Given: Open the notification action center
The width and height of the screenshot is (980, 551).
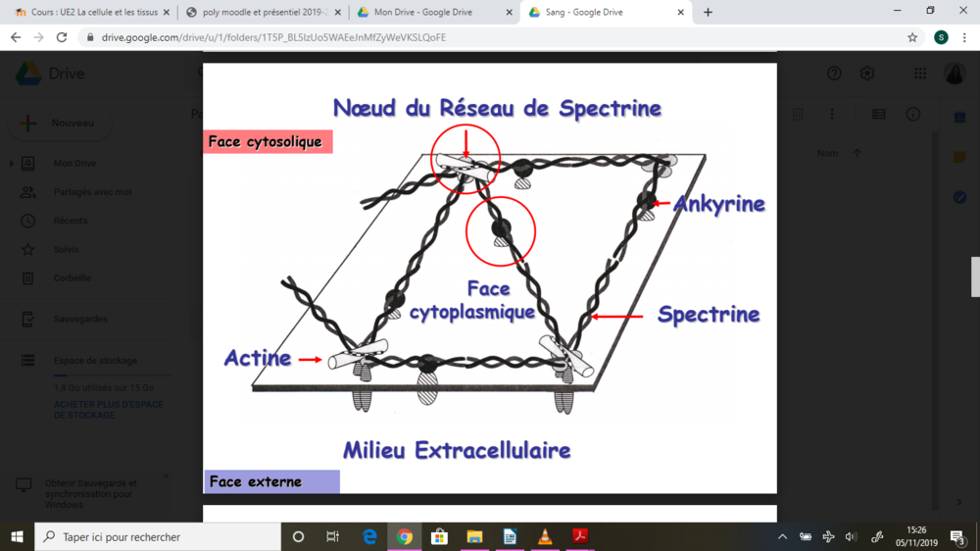Looking at the screenshot, I should click(x=957, y=536).
